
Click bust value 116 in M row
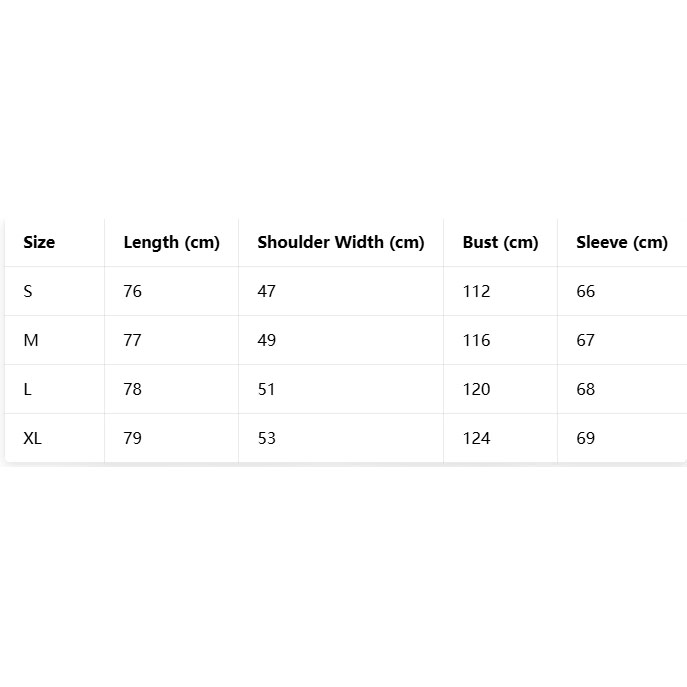pos(476,340)
